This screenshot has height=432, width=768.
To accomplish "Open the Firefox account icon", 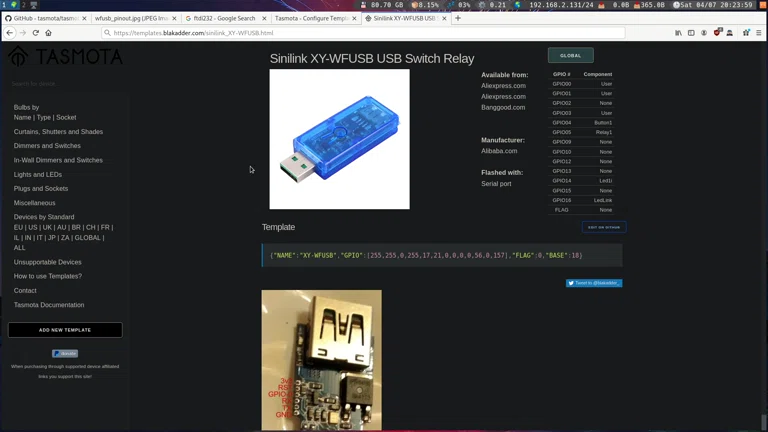I will 703,33.
